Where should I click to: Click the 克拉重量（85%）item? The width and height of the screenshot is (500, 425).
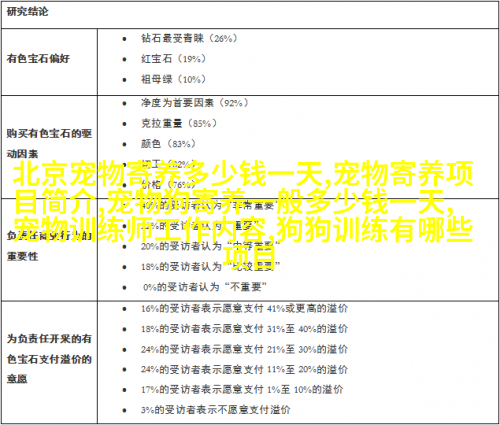[x=179, y=123]
